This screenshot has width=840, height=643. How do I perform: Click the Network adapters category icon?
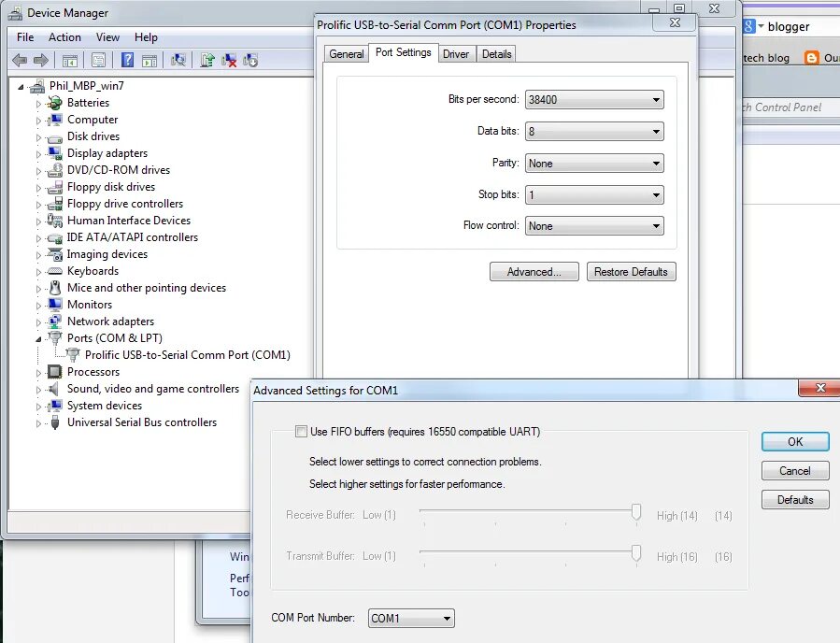(x=54, y=321)
